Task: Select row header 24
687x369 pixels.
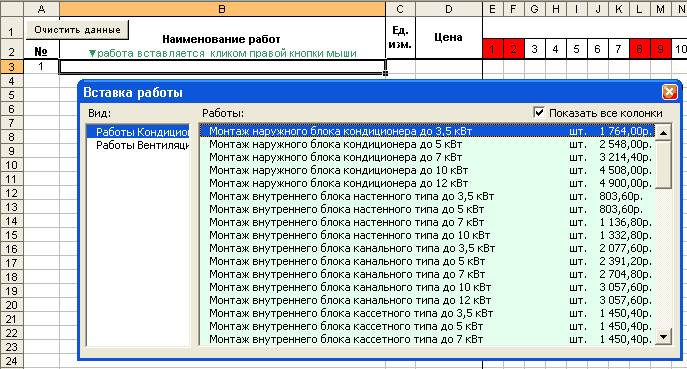Action: click(x=12, y=362)
